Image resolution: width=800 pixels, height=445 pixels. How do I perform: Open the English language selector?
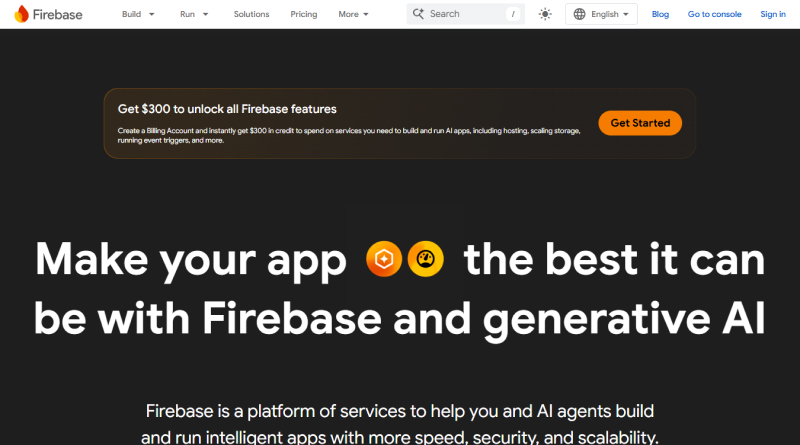click(x=601, y=14)
